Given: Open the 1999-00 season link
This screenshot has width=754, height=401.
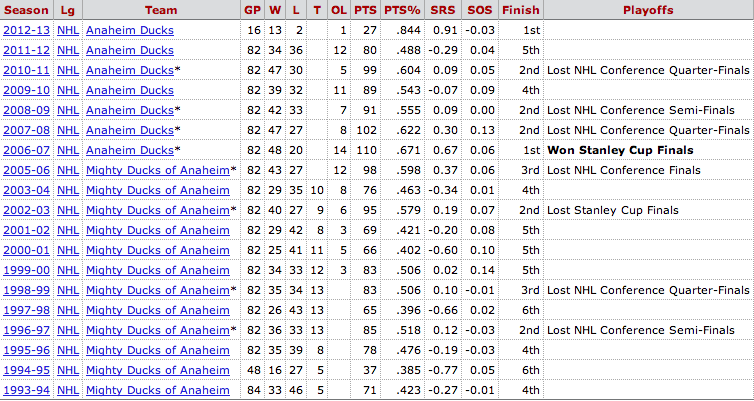Looking at the screenshot, I should coord(26,270).
